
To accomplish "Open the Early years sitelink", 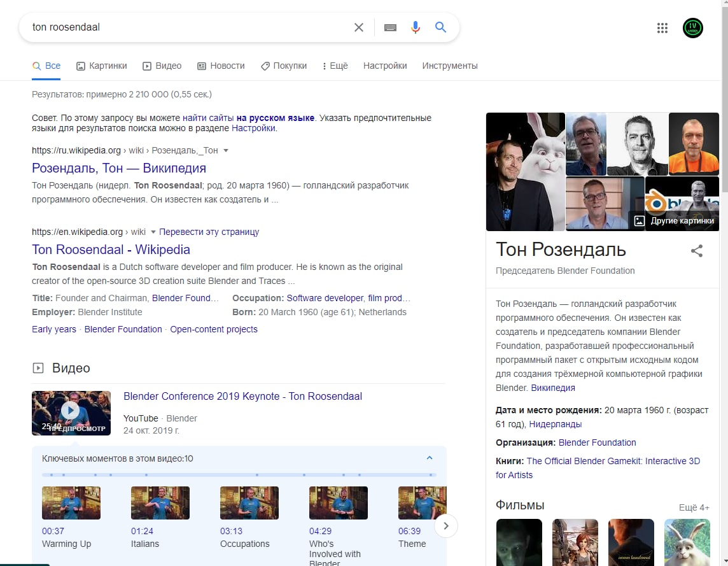I will (x=54, y=329).
